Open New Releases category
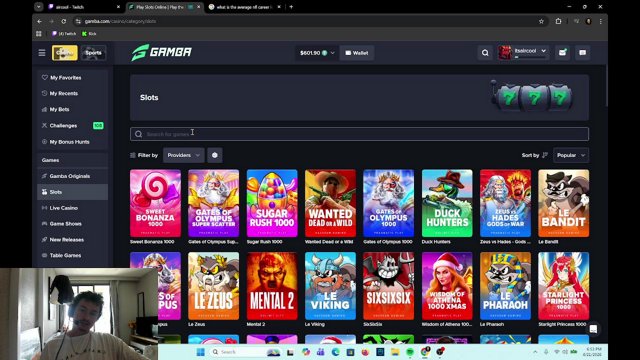Image resolution: width=640 pixels, height=360 pixels. (x=67, y=240)
